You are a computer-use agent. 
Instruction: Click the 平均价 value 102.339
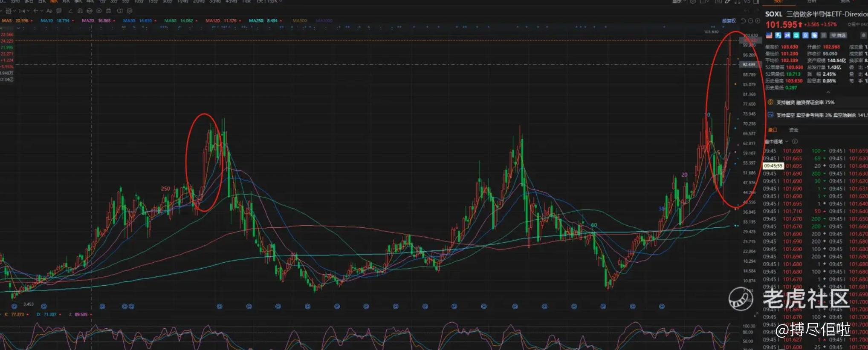click(x=790, y=60)
